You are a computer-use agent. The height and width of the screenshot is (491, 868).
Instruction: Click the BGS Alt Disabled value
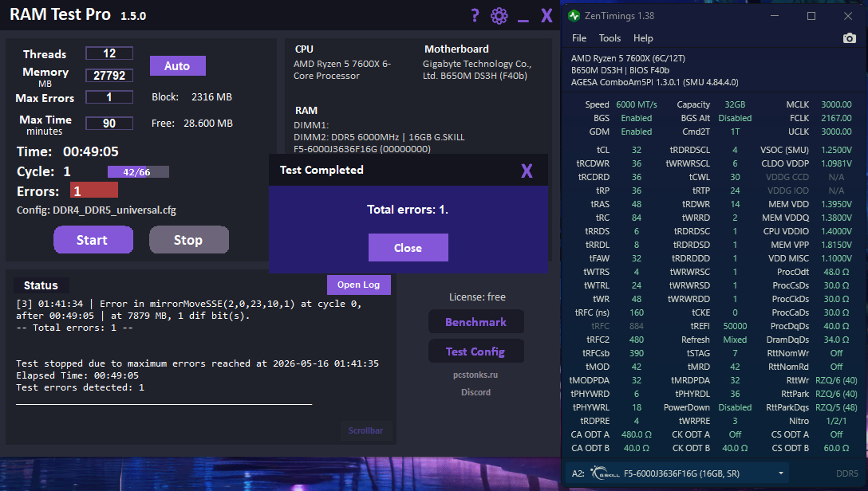click(x=735, y=118)
